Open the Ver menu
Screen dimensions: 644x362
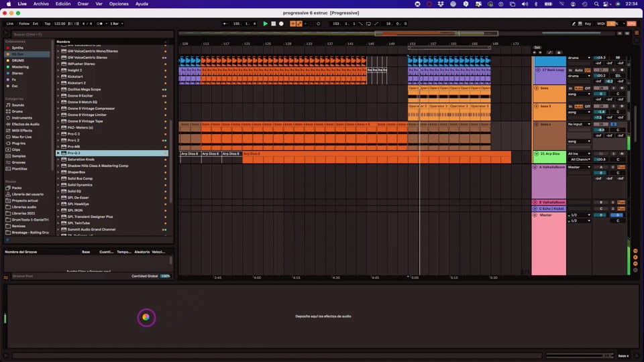pyautogui.click(x=99, y=4)
